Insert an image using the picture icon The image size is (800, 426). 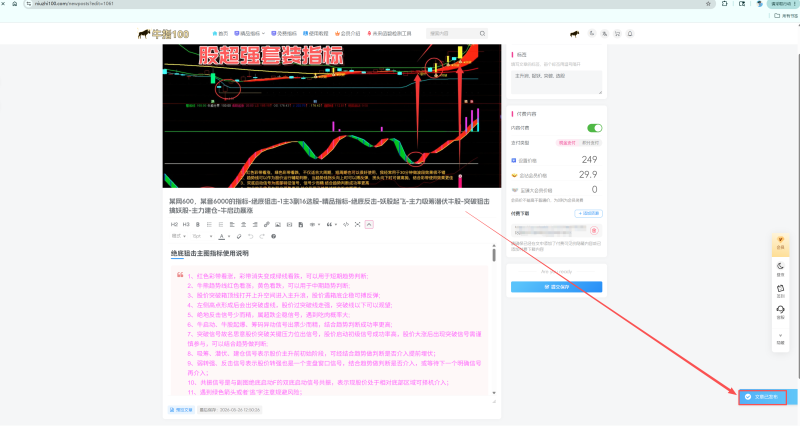pyautogui.click(x=278, y=224)
